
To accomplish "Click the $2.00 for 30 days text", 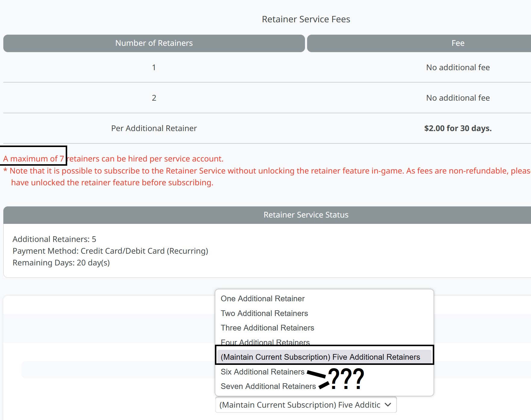I will (x=458, y=128).
